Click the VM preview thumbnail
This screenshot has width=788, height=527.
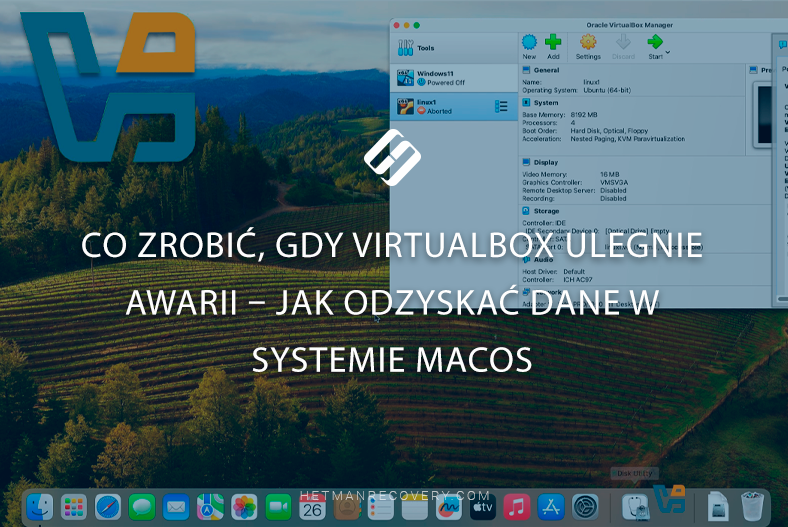click(x=764, y=115)
